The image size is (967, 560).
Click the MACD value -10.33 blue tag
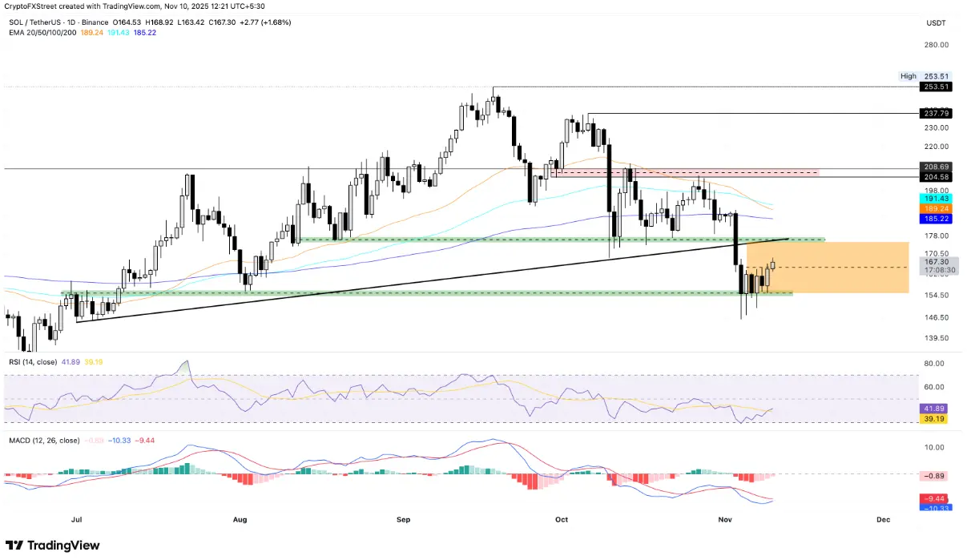[933, 507]
